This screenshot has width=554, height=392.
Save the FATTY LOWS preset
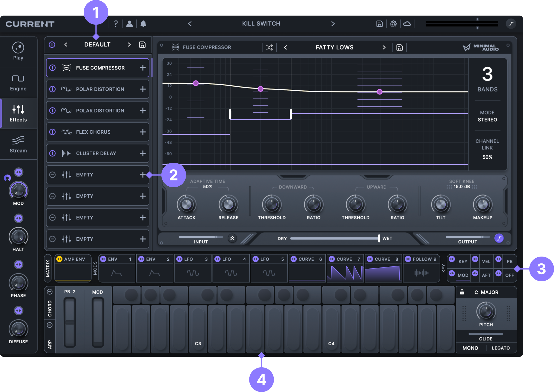[399, 47]
